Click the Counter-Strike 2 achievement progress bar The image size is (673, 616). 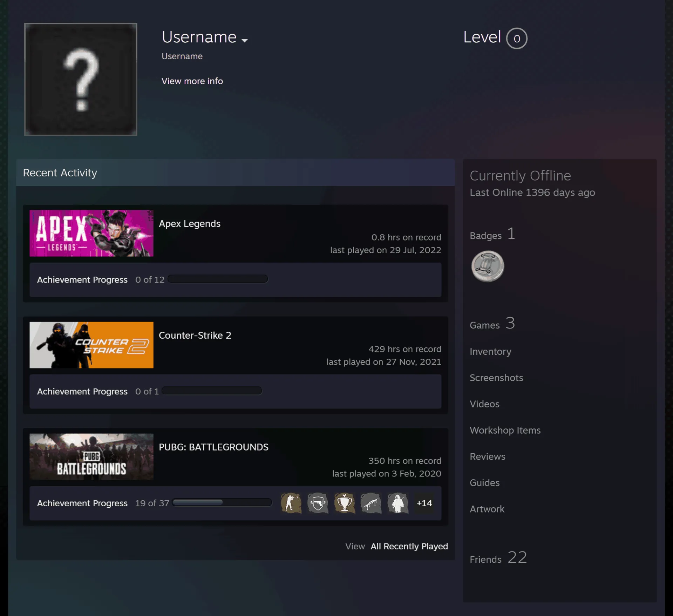[212, 391]
